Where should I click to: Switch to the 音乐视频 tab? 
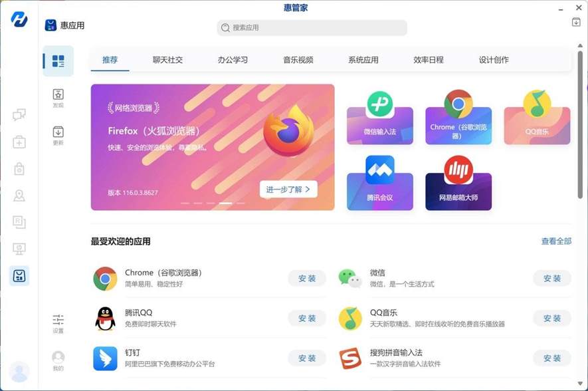298,60
